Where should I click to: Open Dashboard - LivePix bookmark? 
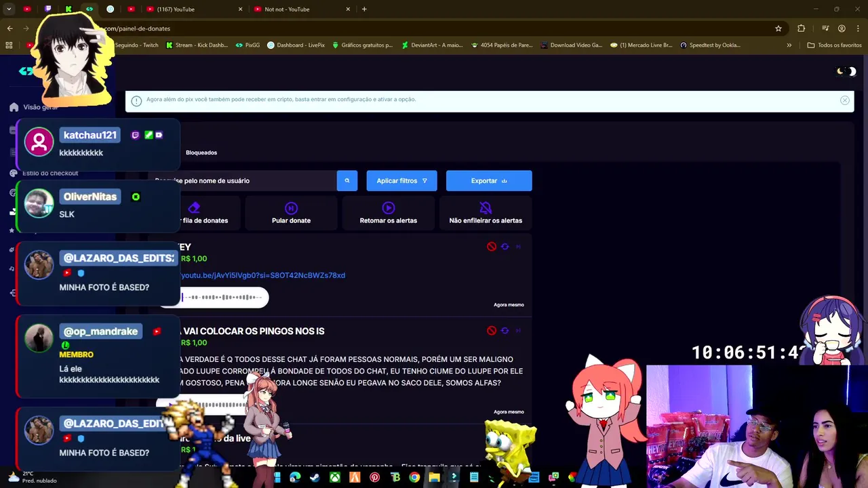click(296, 45)
